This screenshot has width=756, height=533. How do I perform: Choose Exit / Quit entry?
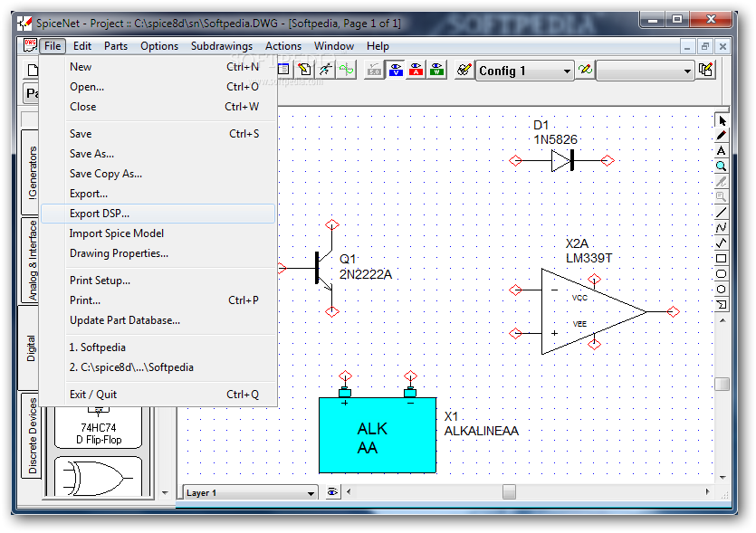tap(158, 395)
